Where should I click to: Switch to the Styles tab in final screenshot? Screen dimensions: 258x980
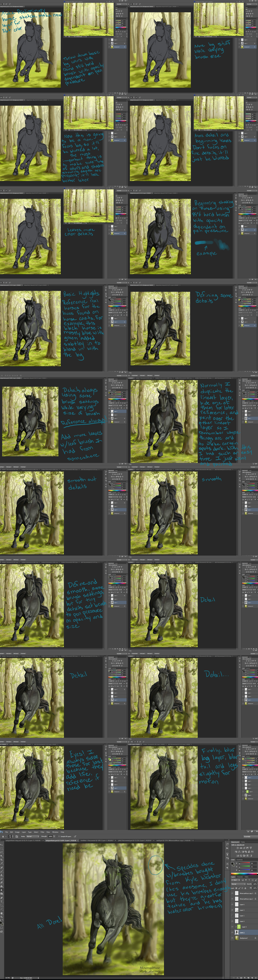coord(243,842)
